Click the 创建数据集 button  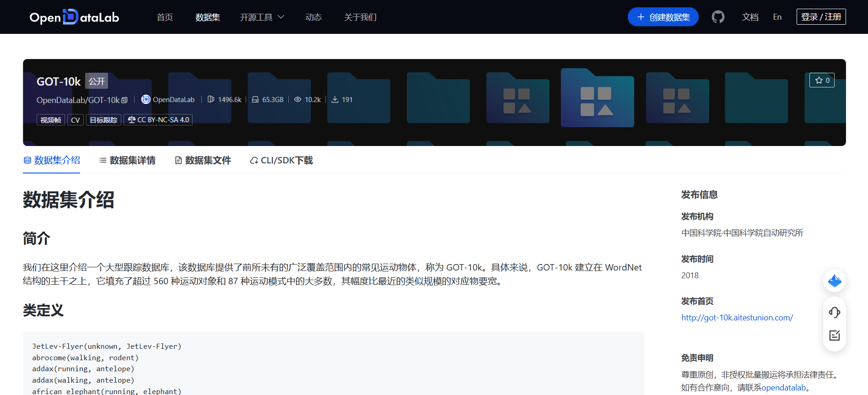point(663,17)
